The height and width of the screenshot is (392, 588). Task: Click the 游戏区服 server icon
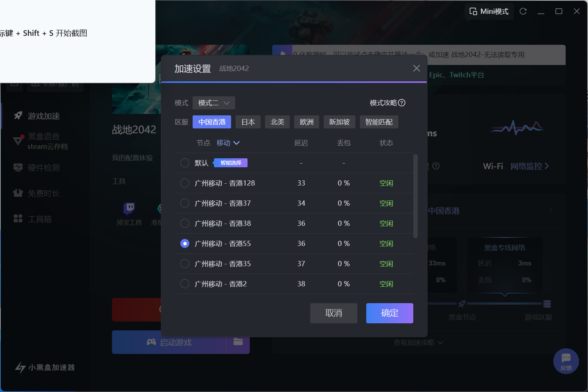547,304
